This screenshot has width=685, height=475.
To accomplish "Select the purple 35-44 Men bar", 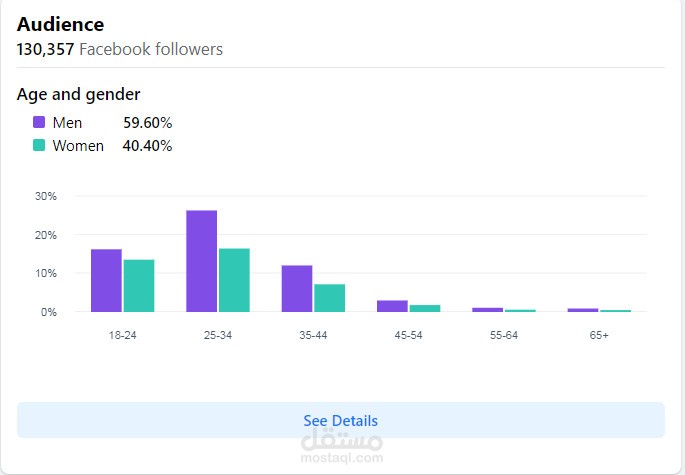I will 297,288.
